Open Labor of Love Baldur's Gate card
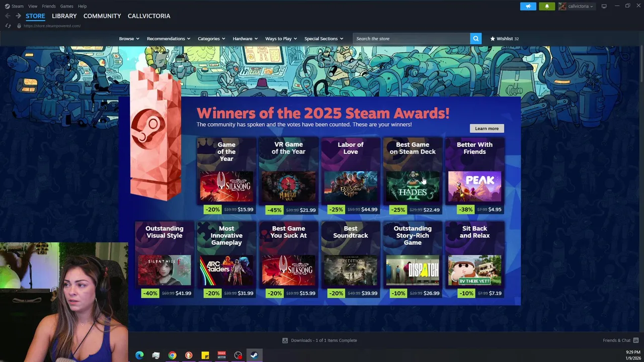The height and width of the screenshot is (362, 644). tap(351, 176)
